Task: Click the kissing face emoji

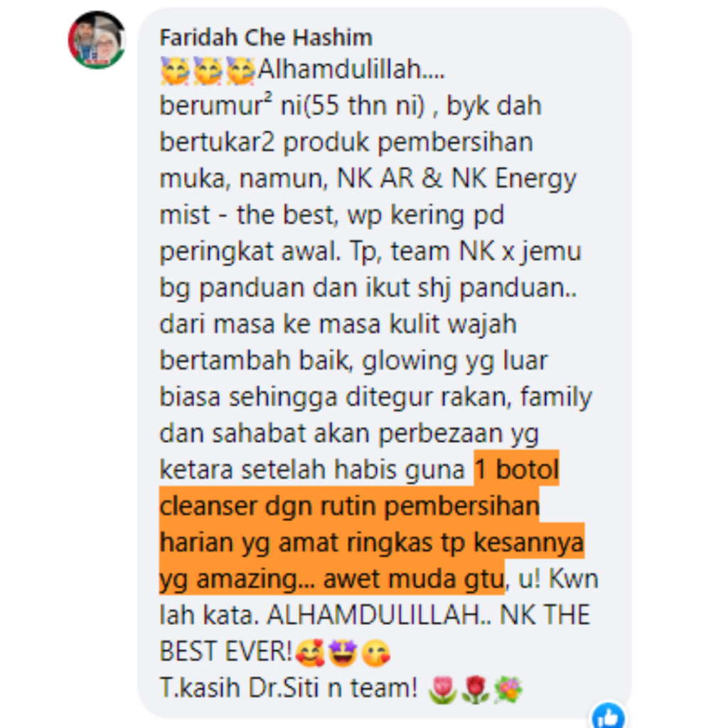Action: pyautogui.click(x=375, y=653)
